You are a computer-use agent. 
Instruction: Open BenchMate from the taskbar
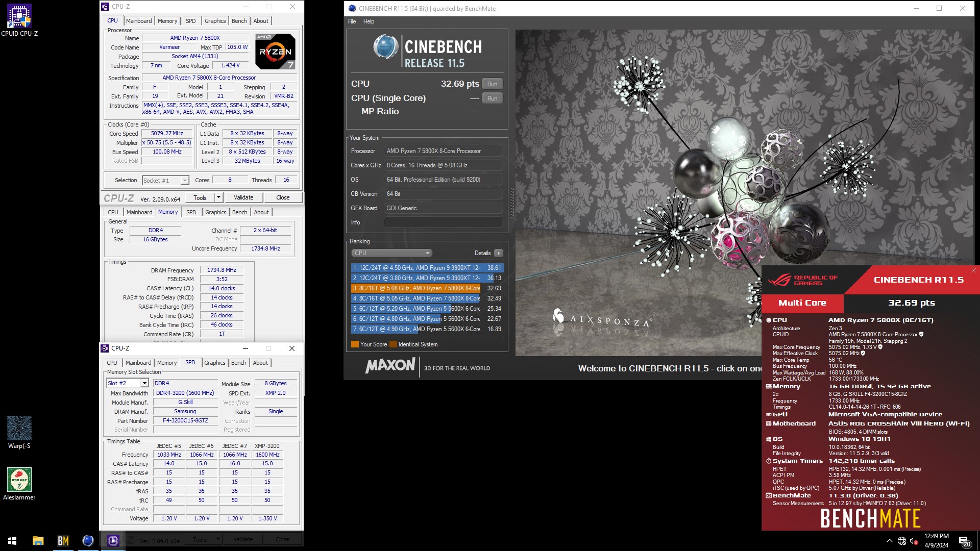(x=63, y=541)
